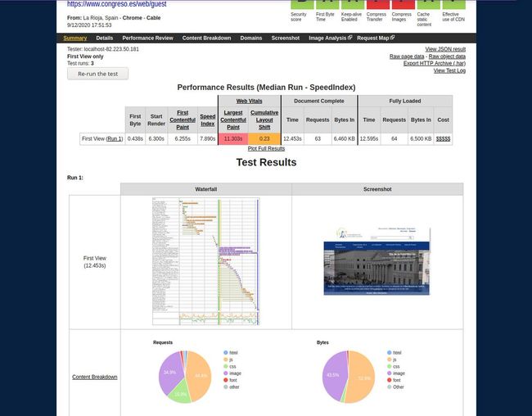Screen dimensions: 532x416
Task: Open the Content Breakdown tab
Action: tap(206, 38)
